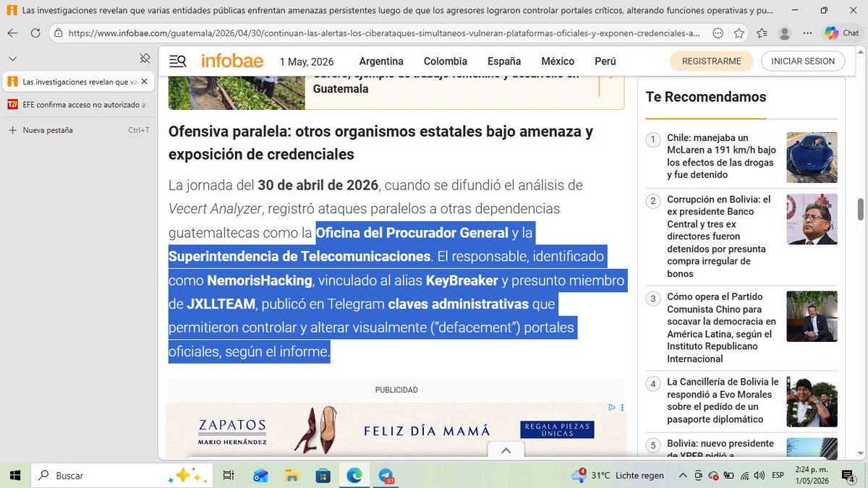
Task: Open Copilot Chat button
Action: (x=843, y=33)
